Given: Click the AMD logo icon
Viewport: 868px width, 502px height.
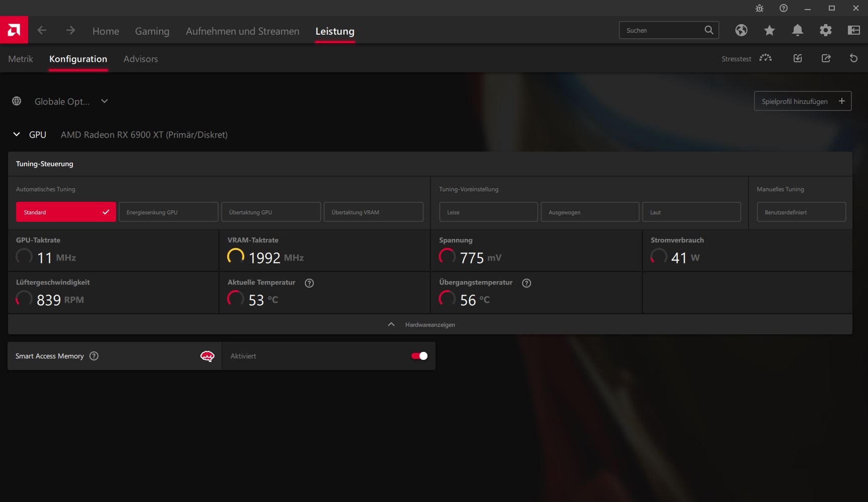Looking at the screenshot, I should (x=14, y=30).
